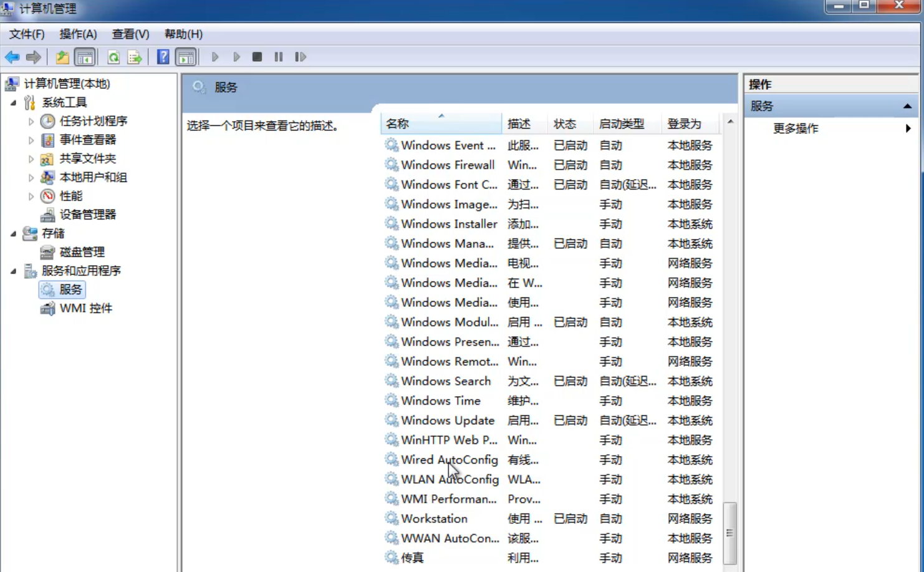Click the Export List toolbar icon
Viewport: 924px width, 572px height.
(135, 57)
